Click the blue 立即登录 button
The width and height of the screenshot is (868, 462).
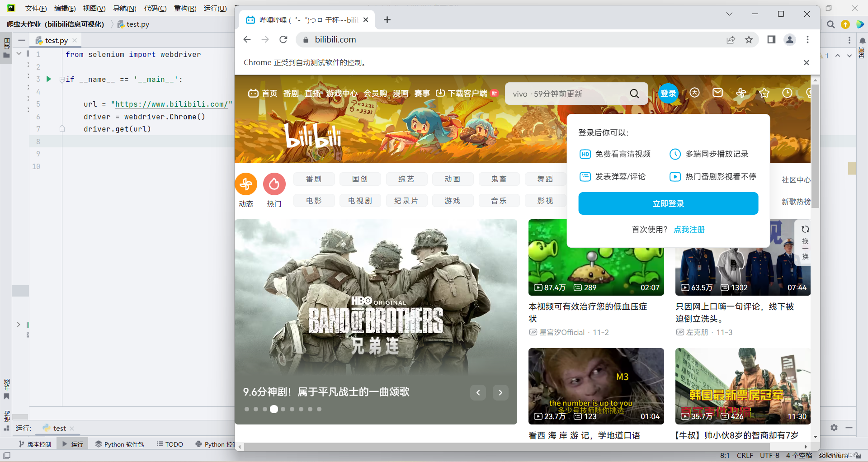[668, 203]
